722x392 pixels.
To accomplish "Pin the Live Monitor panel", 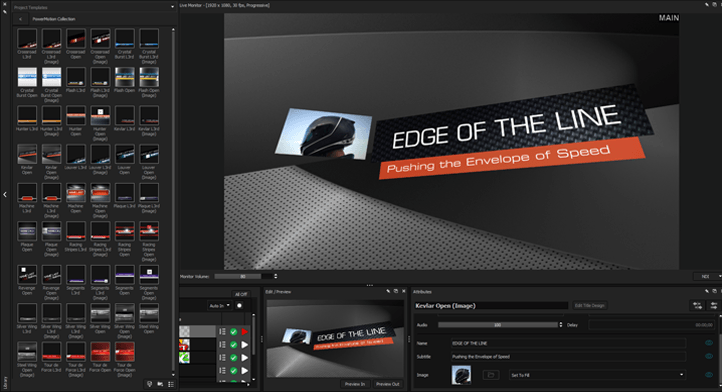I will click(x=707, y=5).
